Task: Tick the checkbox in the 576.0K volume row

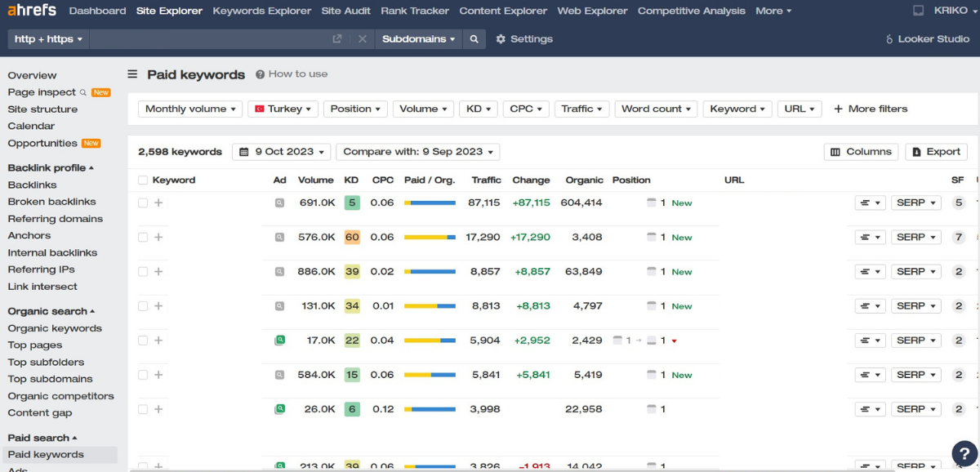Action: pyautogui.click(x=143, y=238)
